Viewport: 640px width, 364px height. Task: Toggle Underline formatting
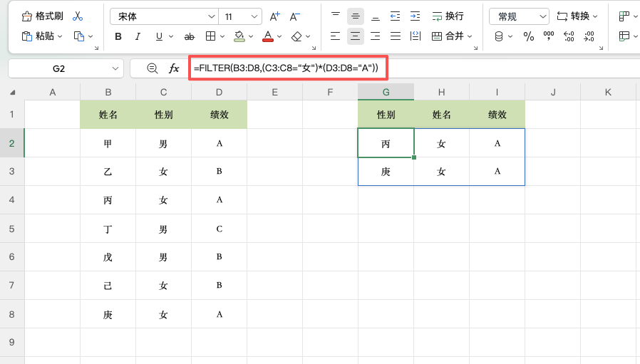pos(159,37)
